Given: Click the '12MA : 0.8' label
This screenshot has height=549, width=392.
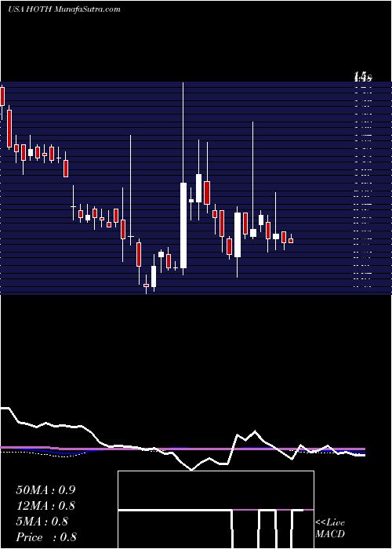Looking at the screenshot, I should coord(45,506).
